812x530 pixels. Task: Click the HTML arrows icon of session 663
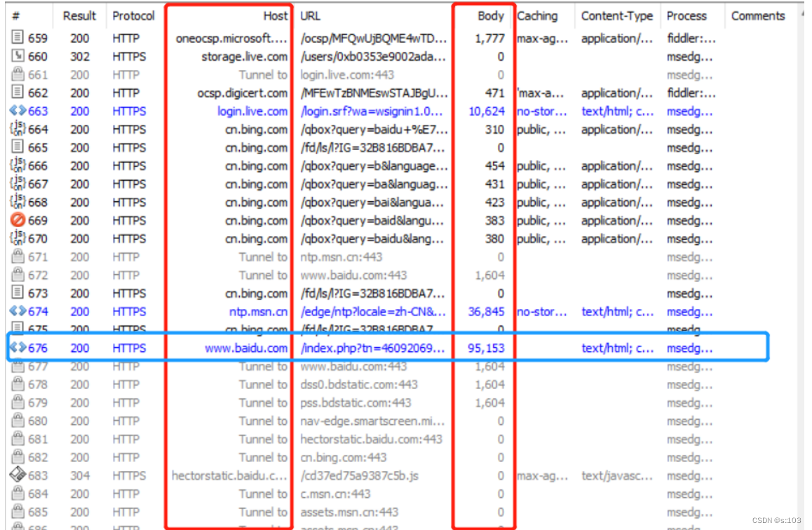click(x=18, y=110)
